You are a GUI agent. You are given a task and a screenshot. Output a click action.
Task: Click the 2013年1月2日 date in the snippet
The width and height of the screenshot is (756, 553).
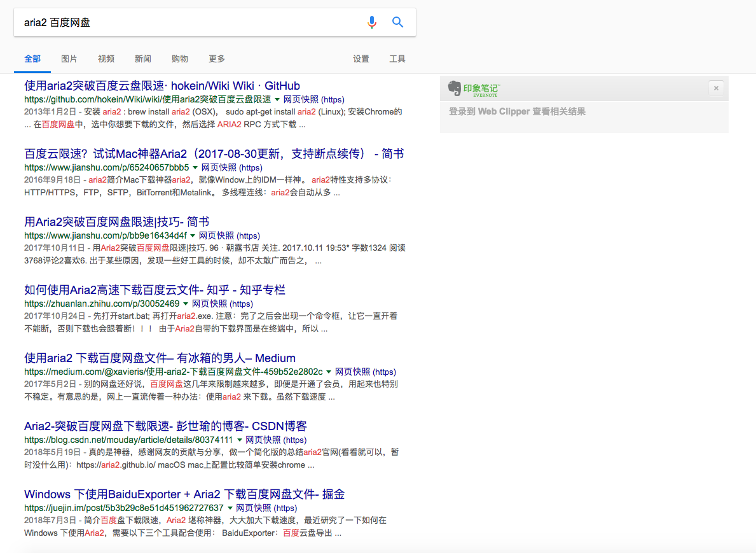click(x=50, y=112)
